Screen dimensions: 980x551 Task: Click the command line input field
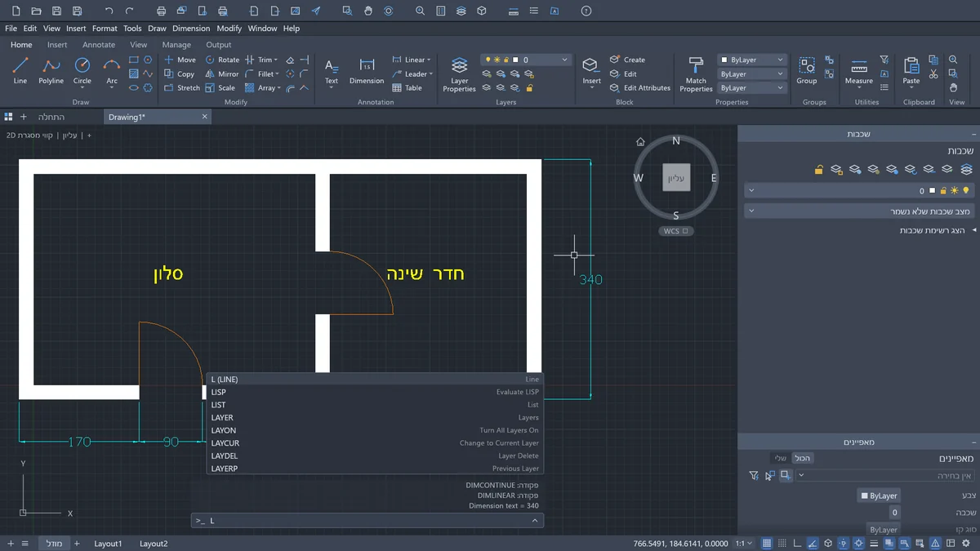(x=367, y=521)
